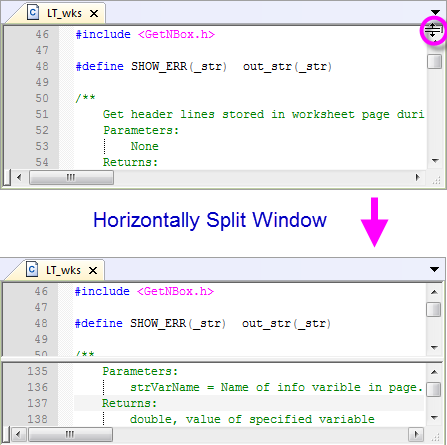Click the scroll-up arrow in the upper split pane
Viewport: 447px width, 445px height.
point(434,292)
